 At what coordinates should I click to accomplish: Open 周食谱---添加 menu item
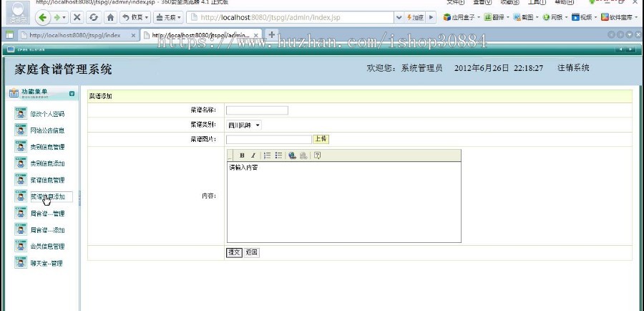[x=47, y=230]
